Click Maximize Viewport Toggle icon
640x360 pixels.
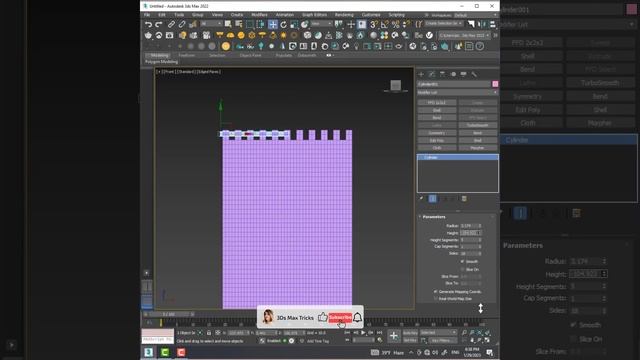487,340
